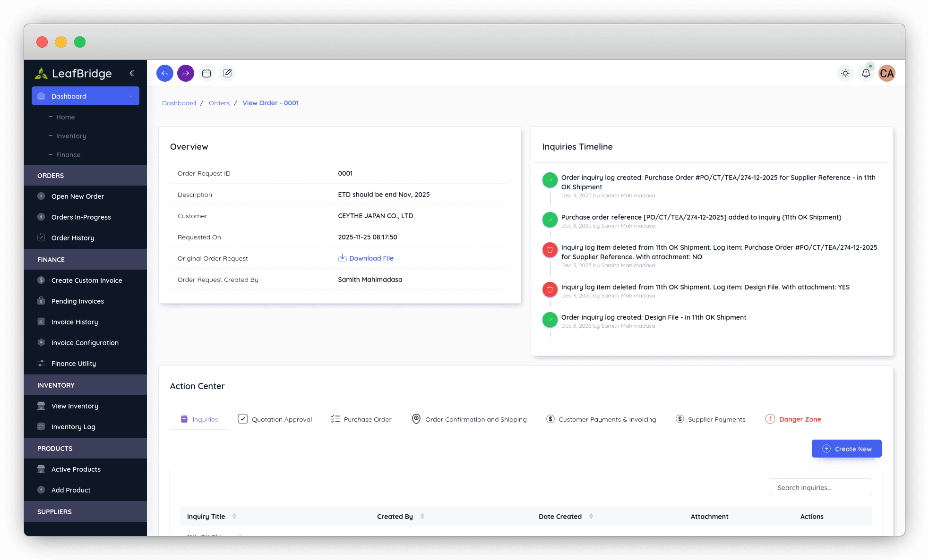This screenshot has width=929, height=560.
Task: Open Order History
Action: coord(73,238)
